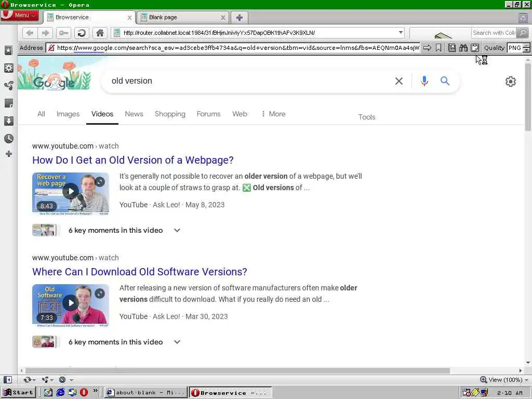This screenshot has width=532, height=399.
Task: Click the Opera search magnifier button
Action: click(523, 33)
